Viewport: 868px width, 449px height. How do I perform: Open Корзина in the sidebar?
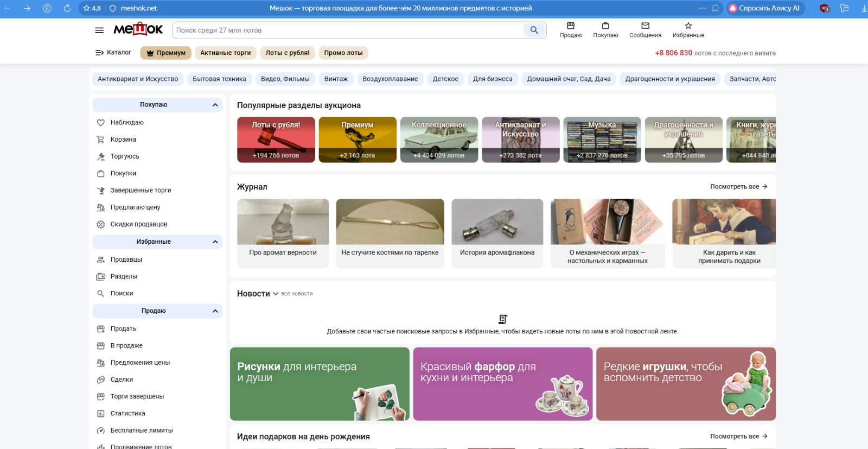coord(123,140)
